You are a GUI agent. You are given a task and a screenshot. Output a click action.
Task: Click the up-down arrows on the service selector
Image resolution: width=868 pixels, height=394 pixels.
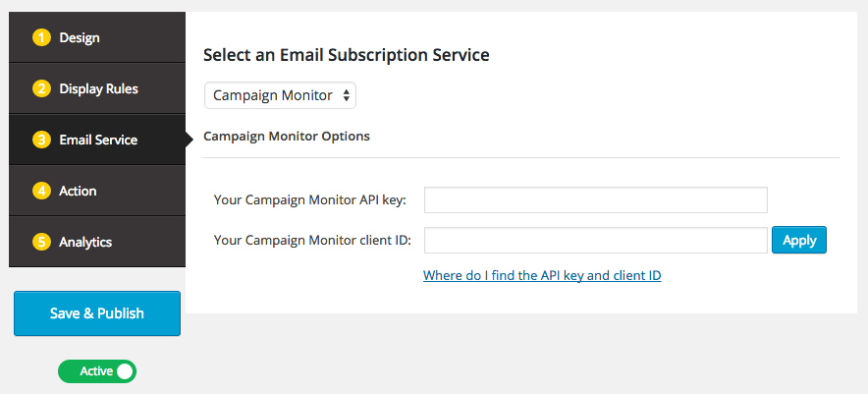(346, 95)
